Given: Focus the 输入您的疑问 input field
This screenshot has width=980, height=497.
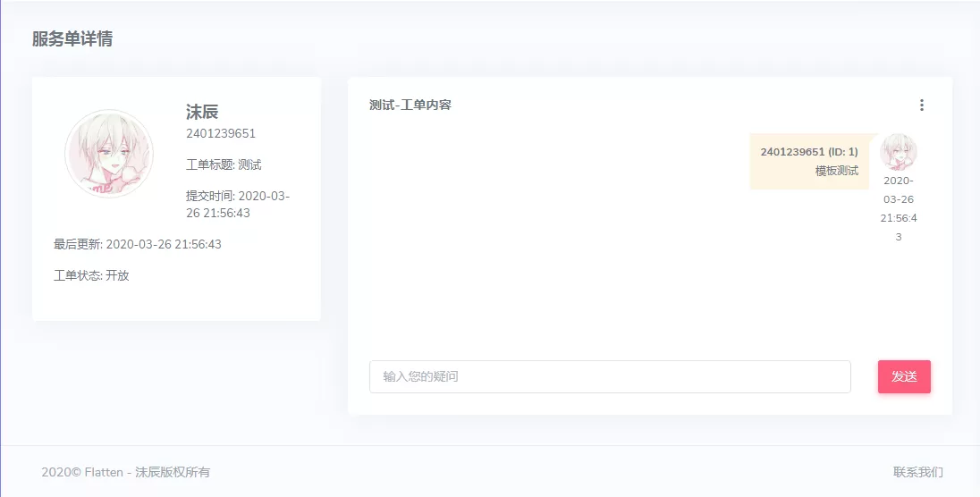Looking at the screenshot, I should [610, 376].
